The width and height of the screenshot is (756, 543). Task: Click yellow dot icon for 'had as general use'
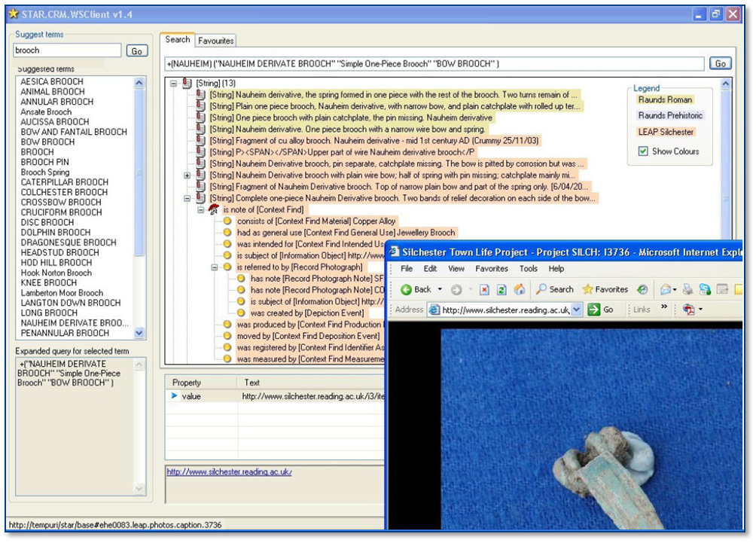(x=227, y=233)
